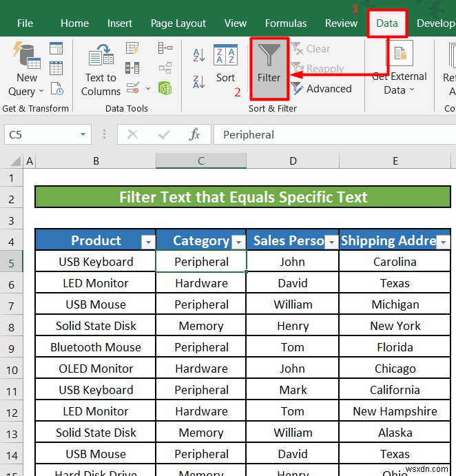Click the Clear filter button
The image size is (456, 476).
(x=311, y=49)
